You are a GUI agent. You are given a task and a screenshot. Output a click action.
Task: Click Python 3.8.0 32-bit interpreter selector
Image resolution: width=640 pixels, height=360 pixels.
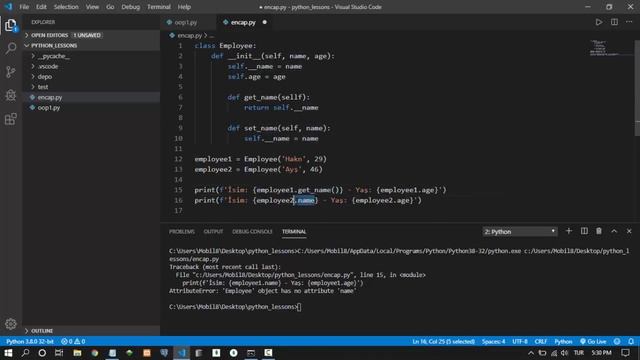click(30, 341)
